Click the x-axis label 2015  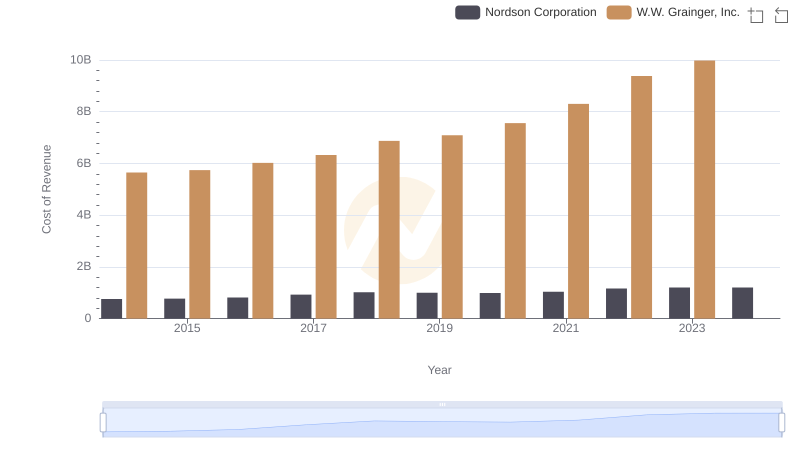(x=187, y=328)
